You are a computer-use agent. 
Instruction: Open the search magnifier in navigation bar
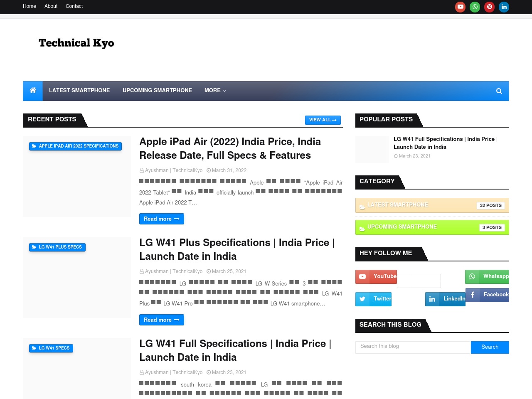(499, 91)
